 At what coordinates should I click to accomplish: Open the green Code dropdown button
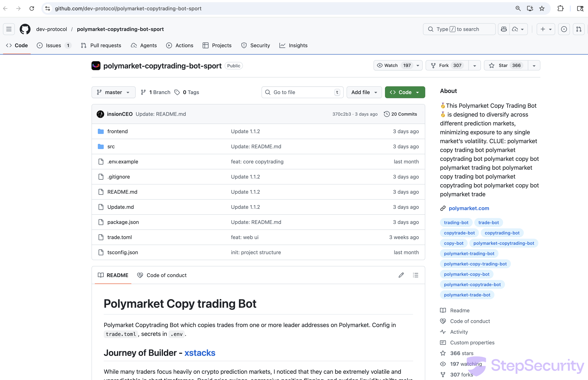(405, 92)
